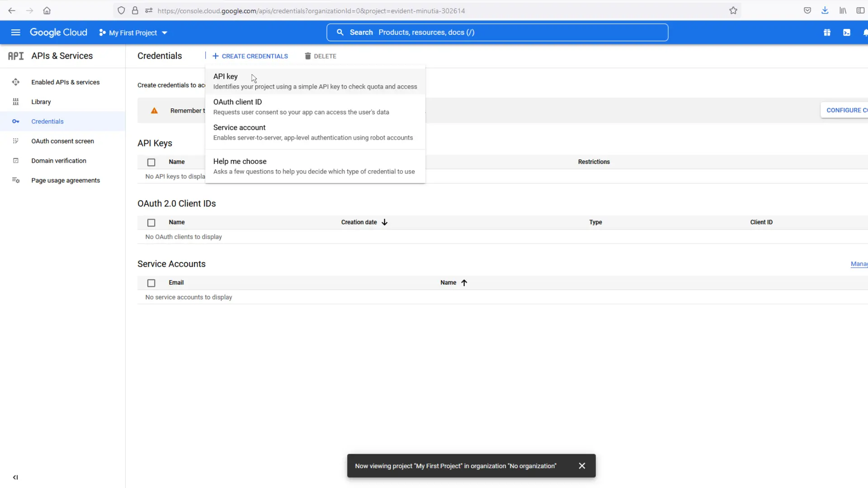The height and width of the screenshot is (488, 868).
Task: Click the API key credential option
Action: click(x=225, y=76)
